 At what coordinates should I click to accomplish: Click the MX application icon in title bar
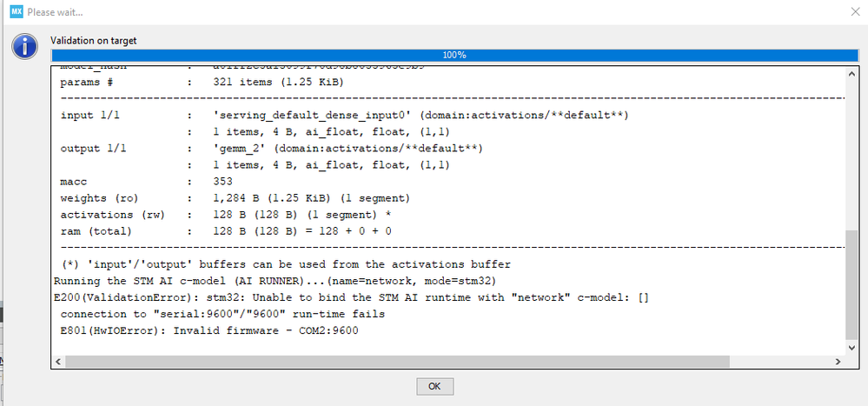click(16, 10)
